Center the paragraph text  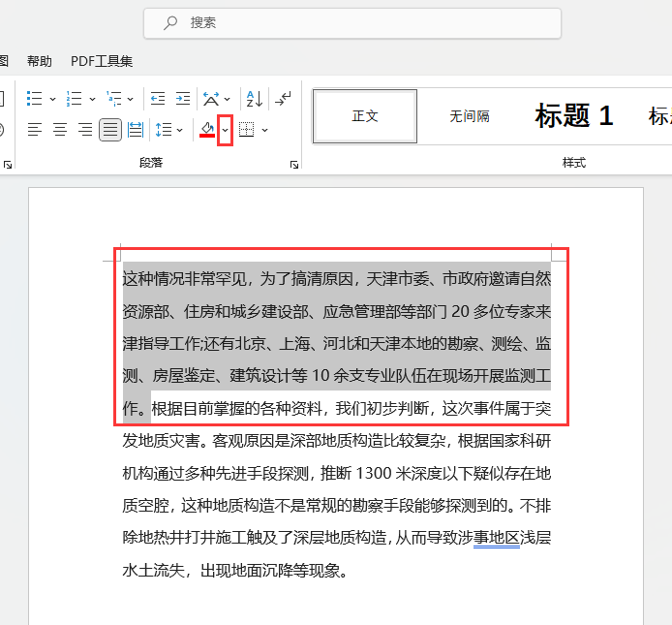[x=60, y=130]
